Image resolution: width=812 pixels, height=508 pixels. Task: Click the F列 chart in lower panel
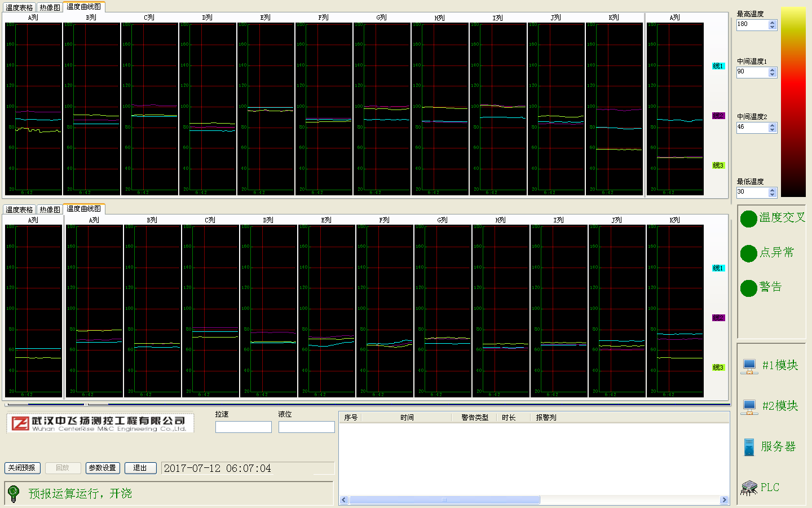[385, 311]
